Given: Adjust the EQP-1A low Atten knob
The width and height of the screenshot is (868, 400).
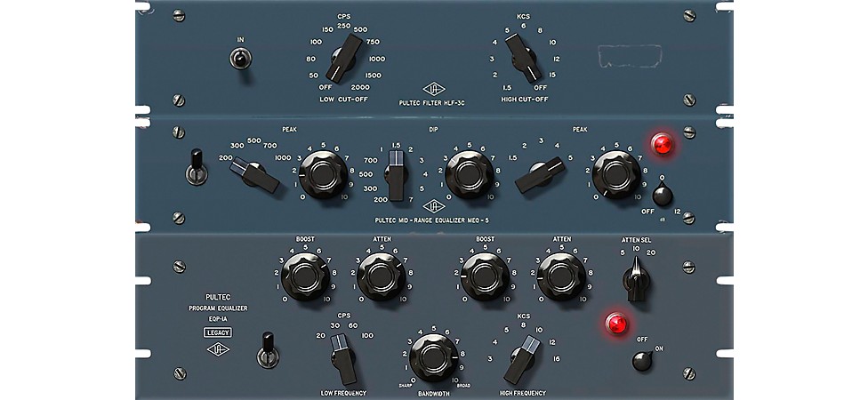Looking at the screenshot, I should [x=382, y=276].
